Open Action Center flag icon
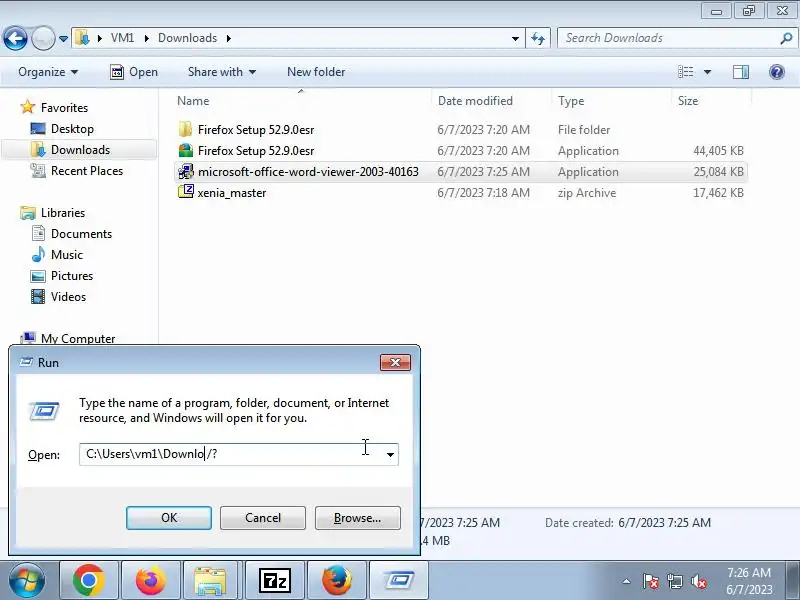 pos(651,581)
